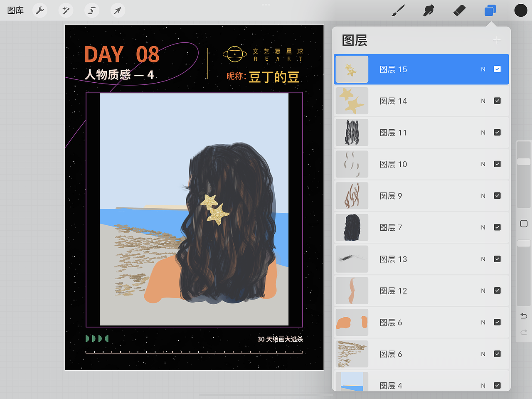This screenshot has height=399, width=532.
Task: Hide 图层 9 via checkbox
Action: pyautogui.click(x=497, y=195)
